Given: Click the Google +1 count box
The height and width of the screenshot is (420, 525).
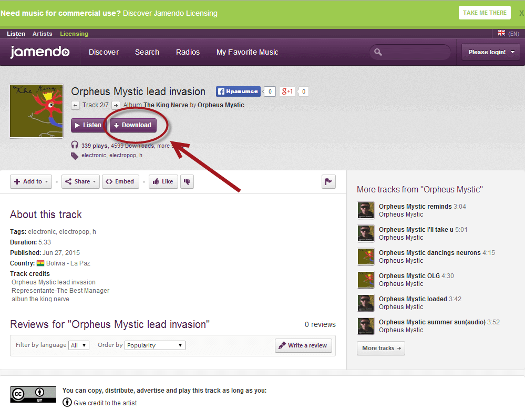Looking at the screenshot, I should (303, 91).
